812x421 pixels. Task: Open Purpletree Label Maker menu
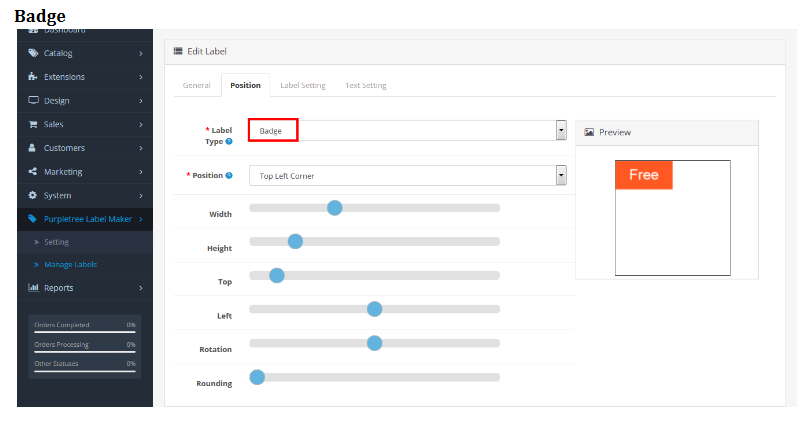point(85,219)
